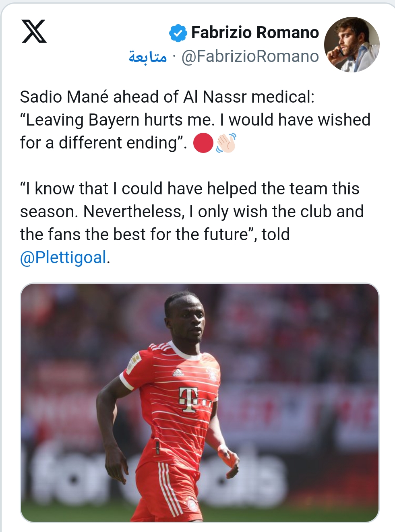The width and height of the screenshot is (395, 532).
Task: Open the @Plettigoal mention
Action: coord(63,258)
